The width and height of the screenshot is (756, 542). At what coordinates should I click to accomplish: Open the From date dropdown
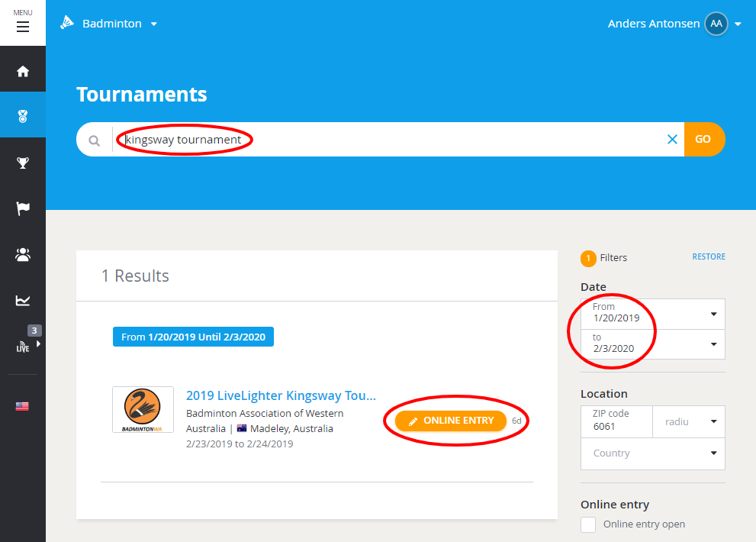pyautogui.click(x=652, y=313)
